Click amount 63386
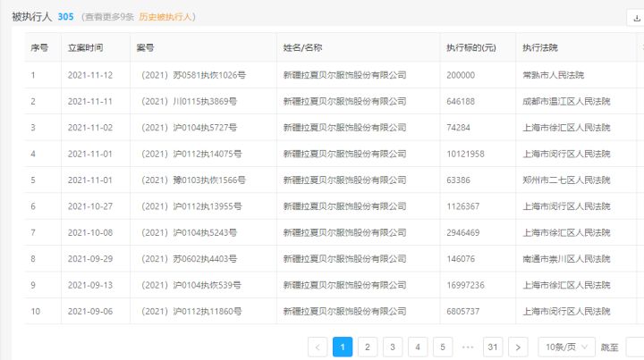644x360 pixels. (458, 180)
